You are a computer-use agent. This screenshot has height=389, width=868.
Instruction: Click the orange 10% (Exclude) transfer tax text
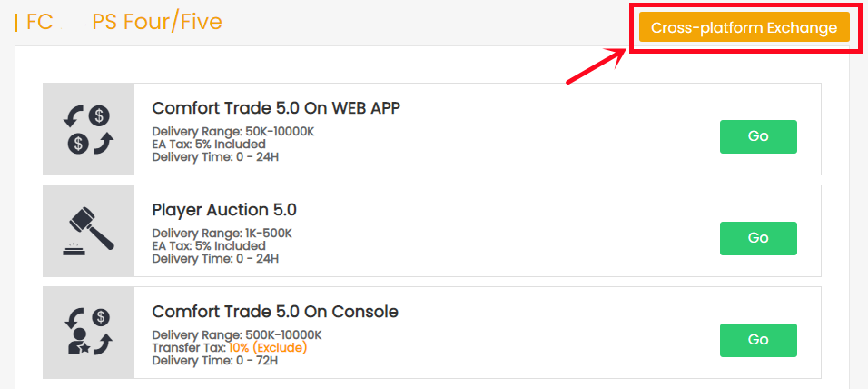pos(268,347)
